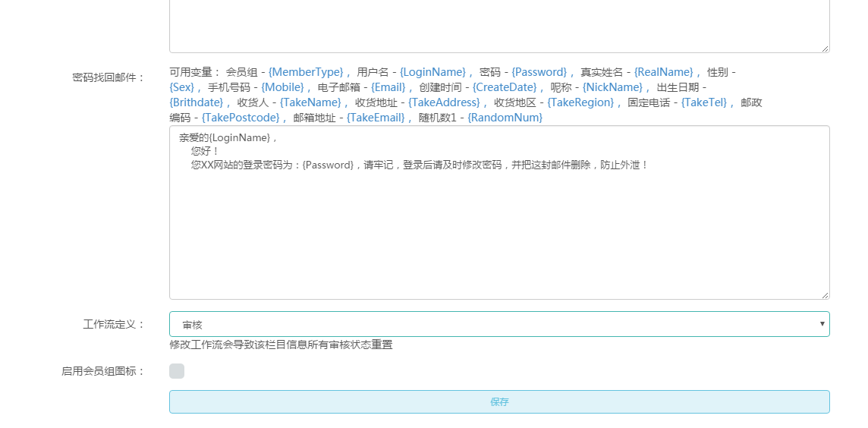Click the {TakeRegion} variable link

(x=580, y=102)
